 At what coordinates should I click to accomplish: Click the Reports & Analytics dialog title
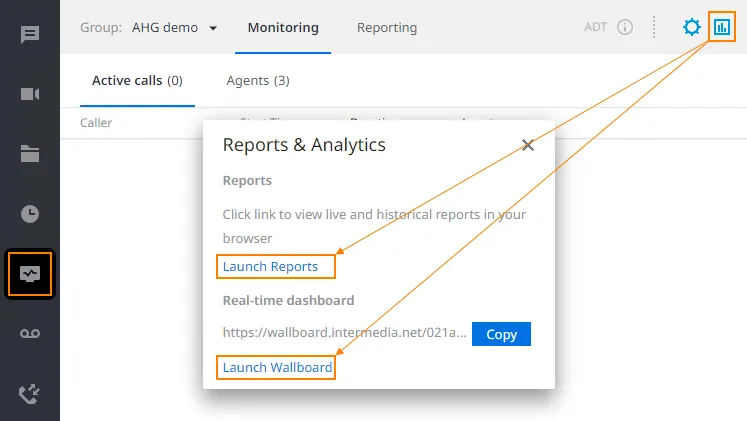tap(304, 145)
